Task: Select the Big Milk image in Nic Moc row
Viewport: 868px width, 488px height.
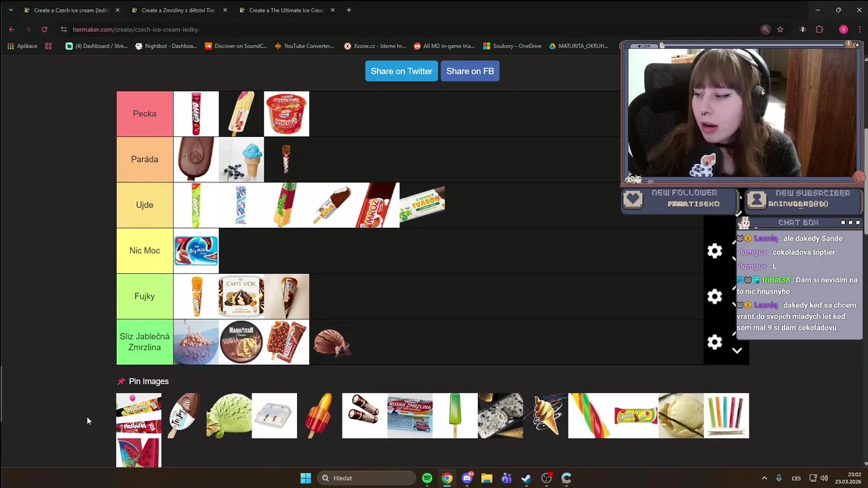Action: [196, 251]
